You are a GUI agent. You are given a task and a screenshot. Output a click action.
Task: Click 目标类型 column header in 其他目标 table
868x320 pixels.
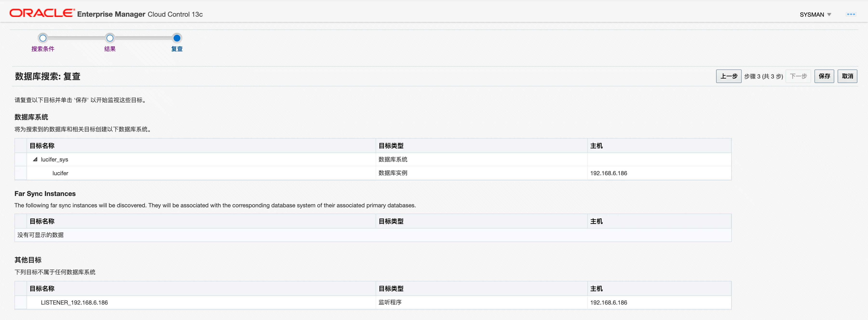(x=391, y=289)
